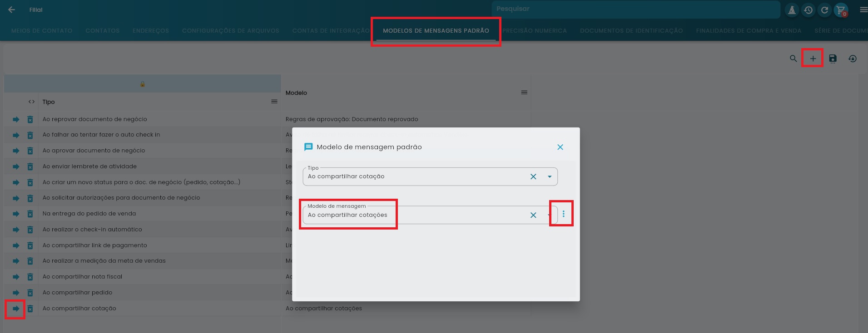Toggle the column expand code icon
Viewport: 868px width, 333px height.
(31, 102)
